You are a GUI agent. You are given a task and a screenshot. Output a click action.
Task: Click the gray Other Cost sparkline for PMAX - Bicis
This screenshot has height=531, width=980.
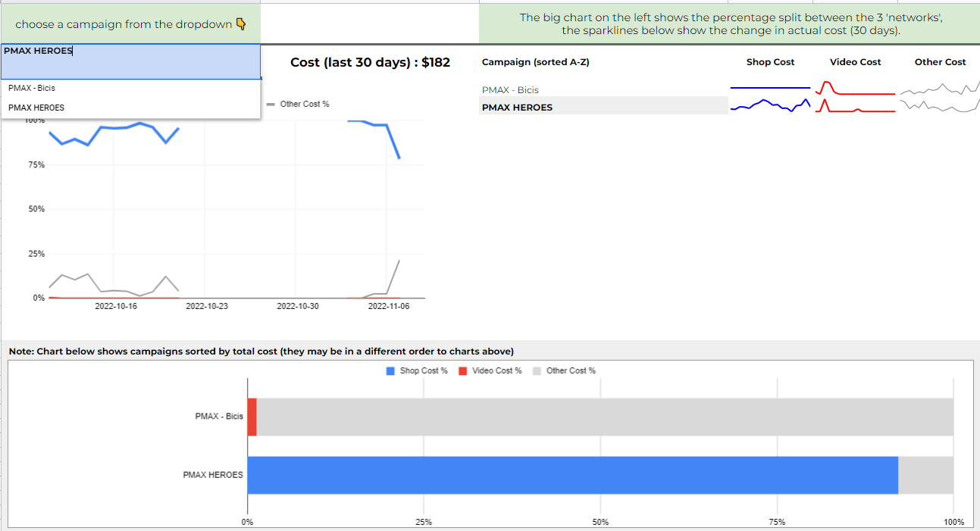point(939,89)
